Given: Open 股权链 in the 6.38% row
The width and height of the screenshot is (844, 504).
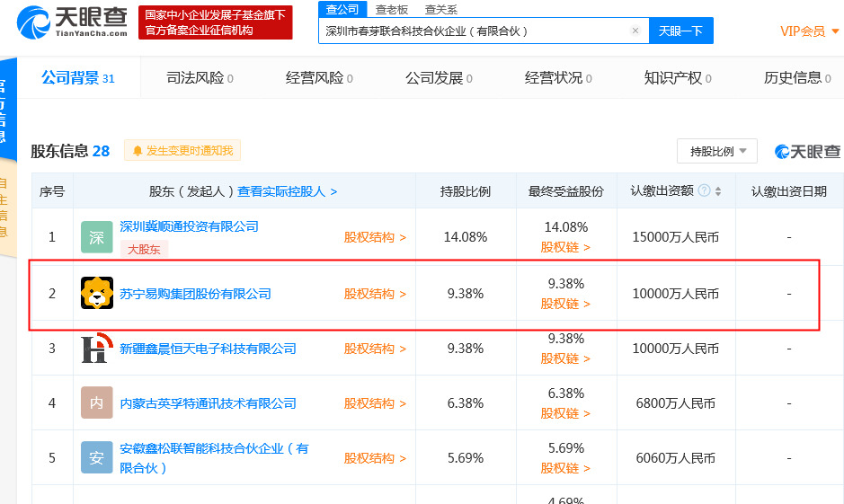Looking at the screenshot, I should (x=565, y=413).
